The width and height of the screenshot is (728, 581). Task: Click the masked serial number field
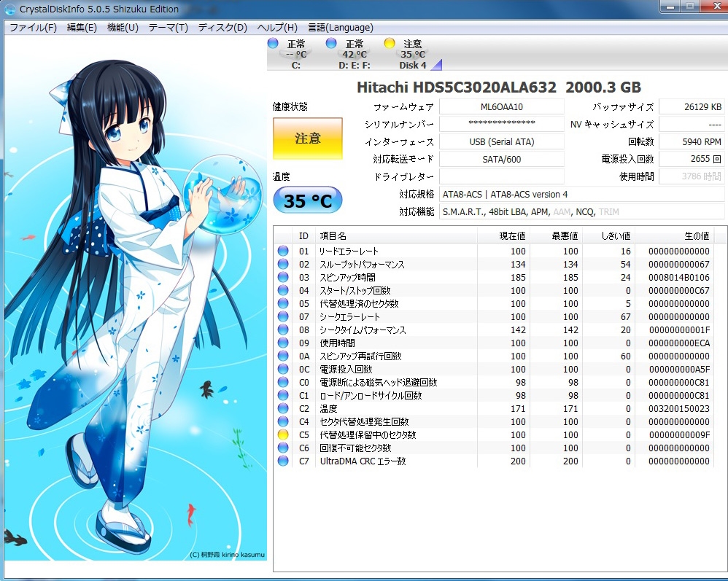501,124
